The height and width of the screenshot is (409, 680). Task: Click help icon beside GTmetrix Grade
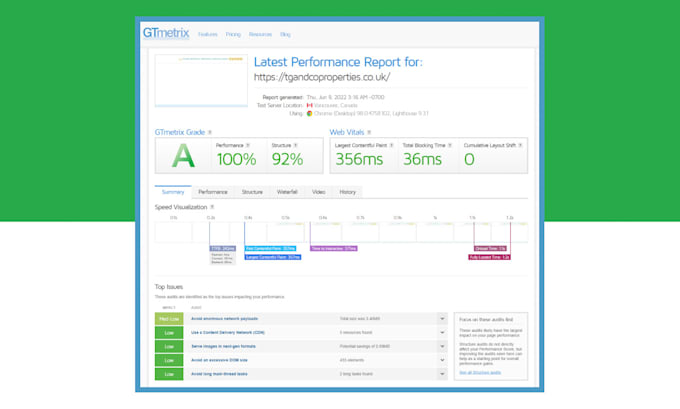pyautogui.click(x=210, y=132)
